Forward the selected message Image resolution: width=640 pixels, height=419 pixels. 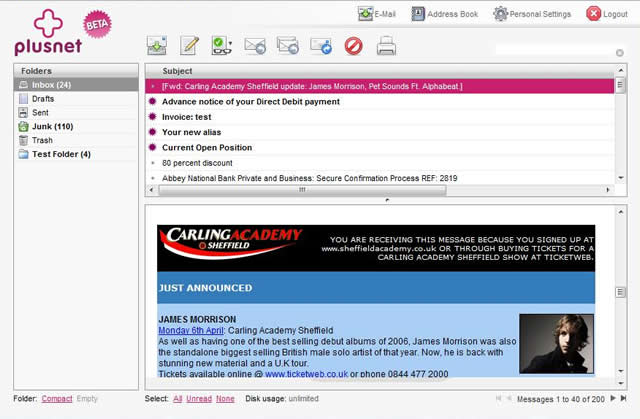click(x=321, y=46)
